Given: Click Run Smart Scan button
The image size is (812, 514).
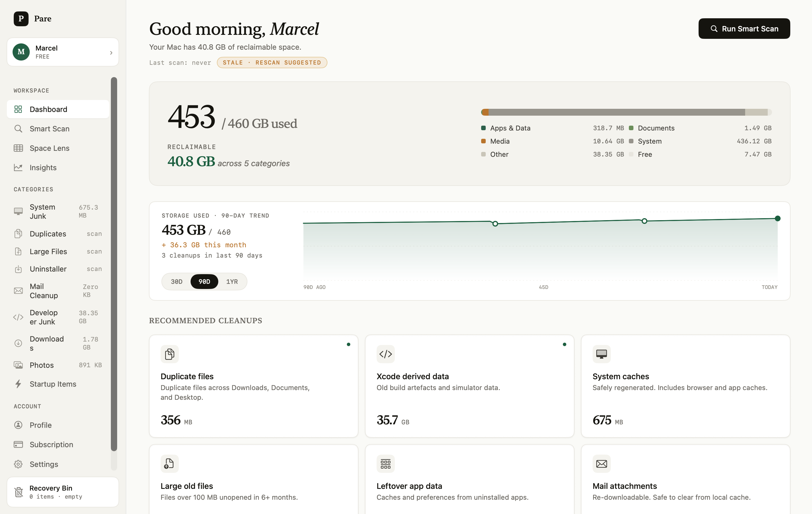Looking at the screenshot, I should [x=744, y=29].
